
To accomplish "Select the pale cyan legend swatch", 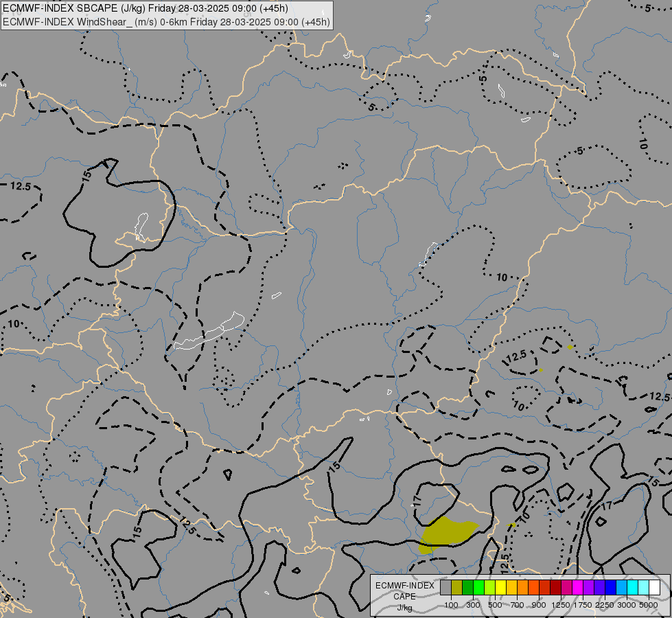I will 644,588.
